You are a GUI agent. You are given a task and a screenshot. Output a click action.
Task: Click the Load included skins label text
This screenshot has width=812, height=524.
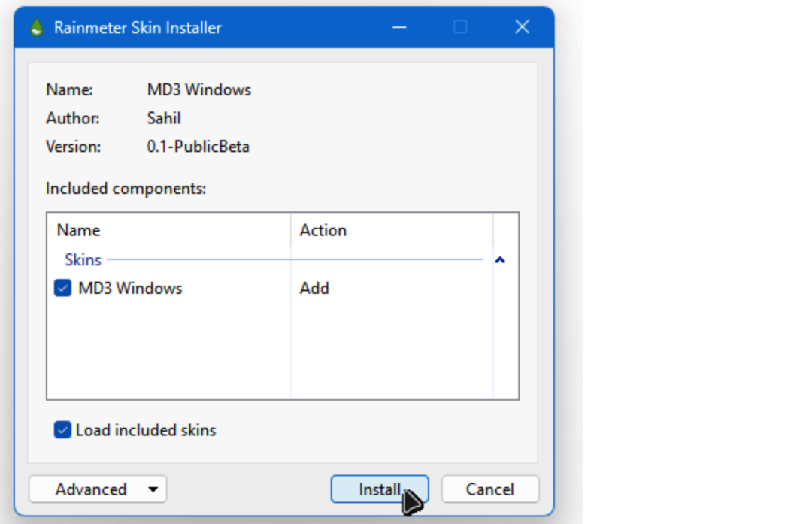coord(146,430)
